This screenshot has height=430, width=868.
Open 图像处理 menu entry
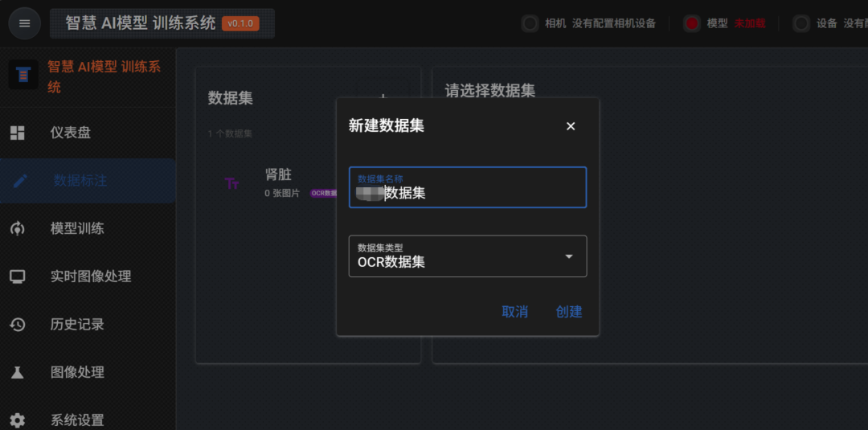click(88, 372)
